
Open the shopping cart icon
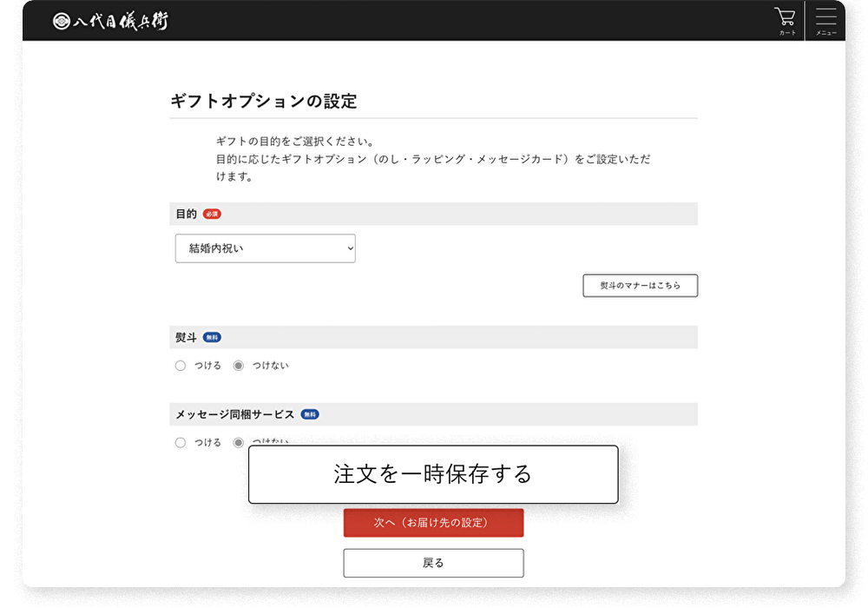pyautogui.click(x=786, y=19)
